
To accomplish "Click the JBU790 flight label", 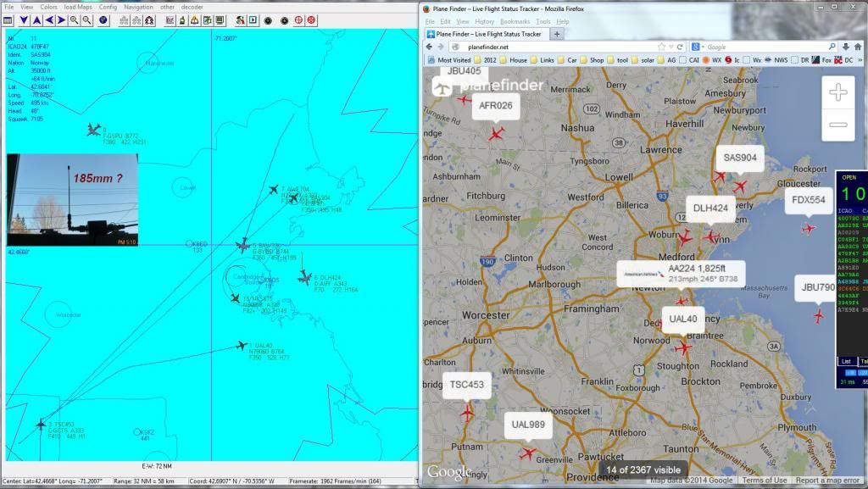I will 817,287.
